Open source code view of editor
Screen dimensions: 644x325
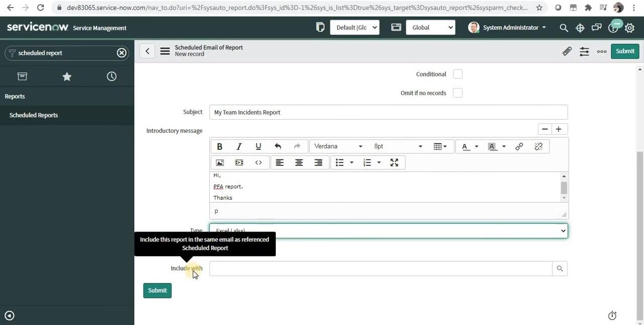(x=258, y=162)
